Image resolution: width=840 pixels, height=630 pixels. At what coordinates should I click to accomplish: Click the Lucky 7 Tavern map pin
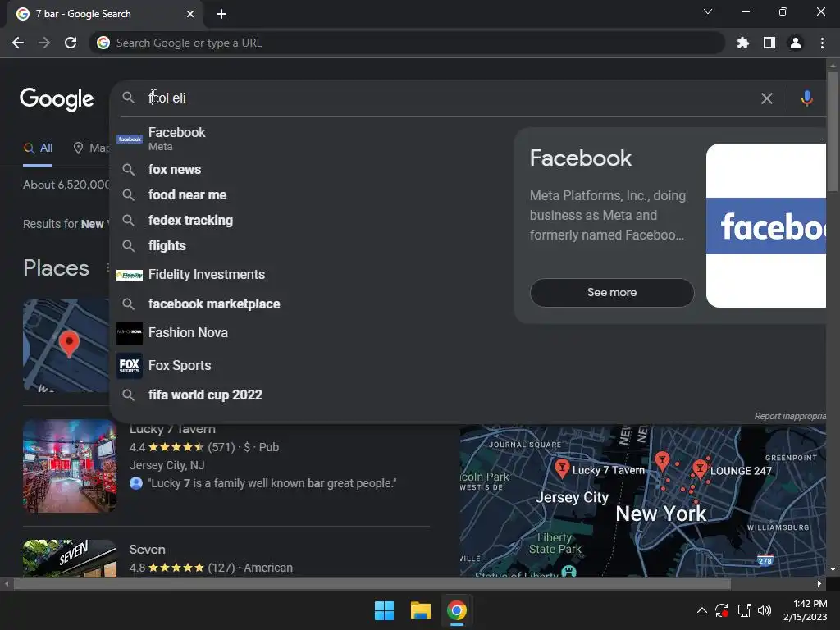(x=561, y=468)
